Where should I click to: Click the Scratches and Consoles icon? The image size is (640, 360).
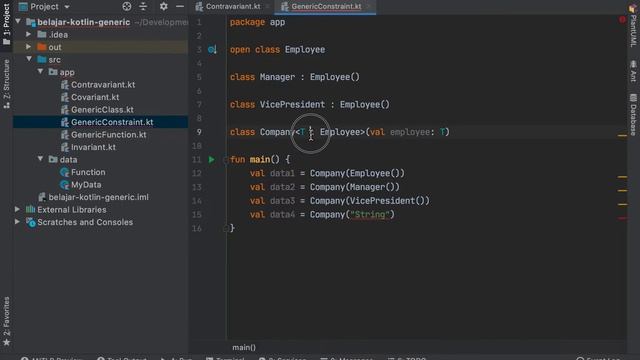tap(31, 222)
